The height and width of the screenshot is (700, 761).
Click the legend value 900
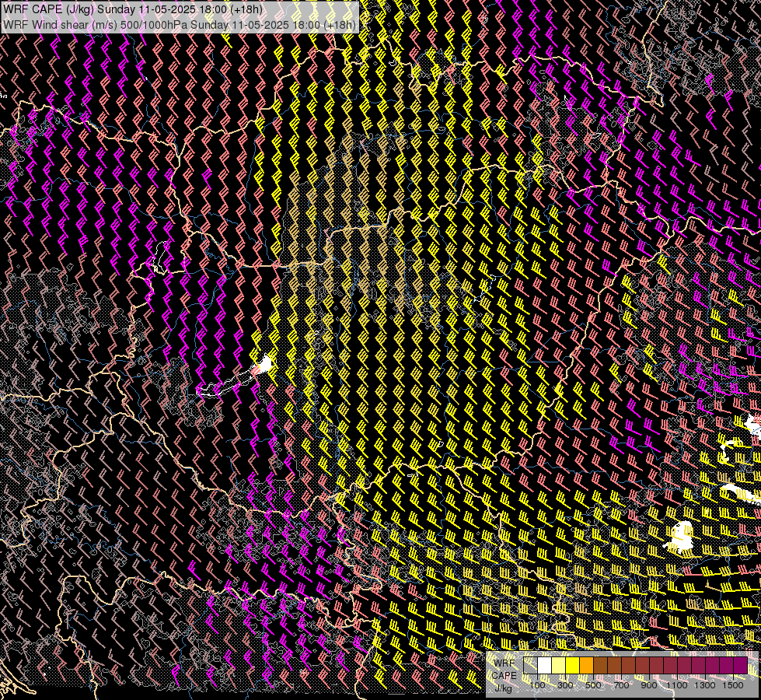pos(649,685)
